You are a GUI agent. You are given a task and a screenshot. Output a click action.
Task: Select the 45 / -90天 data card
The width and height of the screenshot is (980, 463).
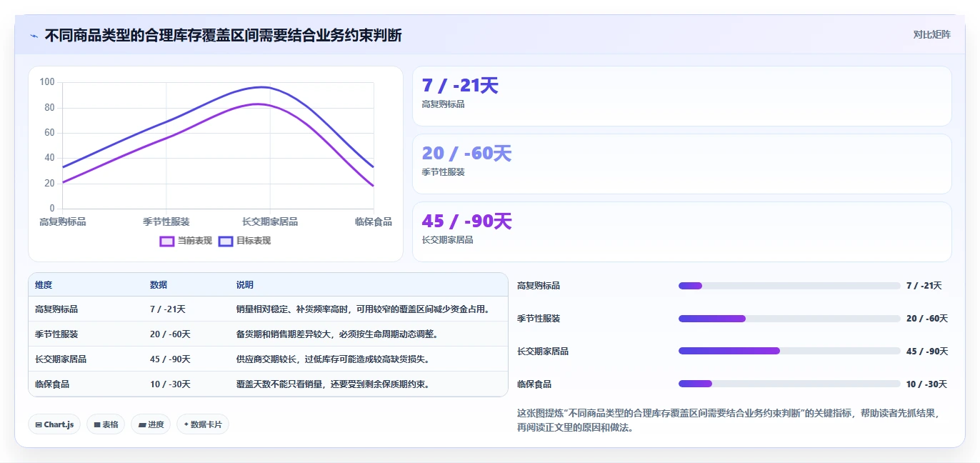(682, 232)
